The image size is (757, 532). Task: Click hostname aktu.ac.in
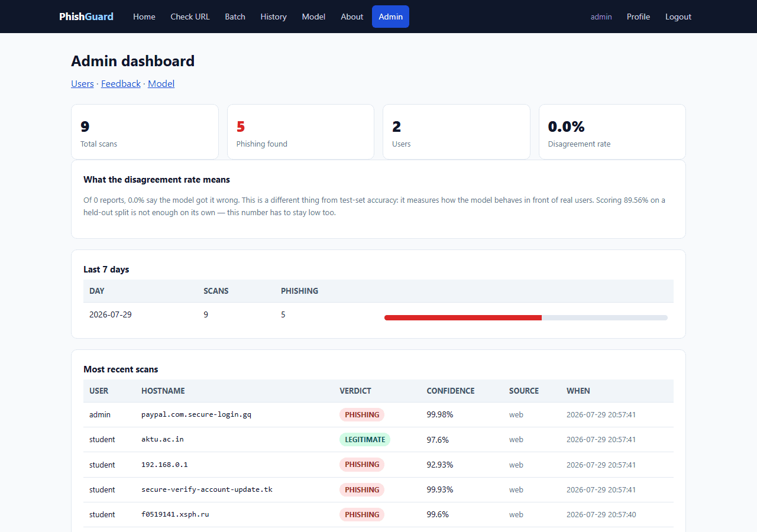coord(163,439)
